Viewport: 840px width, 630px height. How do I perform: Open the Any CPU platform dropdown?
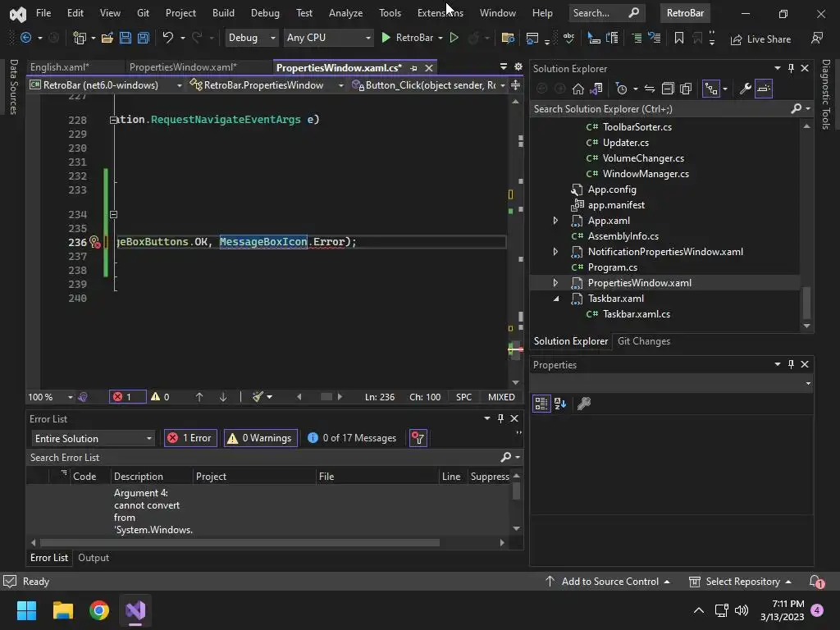[x=328, y=38]
